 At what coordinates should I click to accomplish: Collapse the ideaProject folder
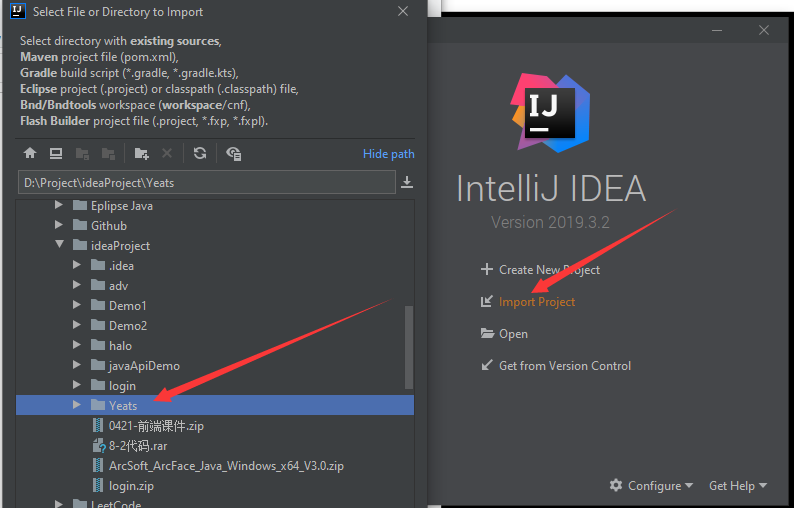coord(59,245)
